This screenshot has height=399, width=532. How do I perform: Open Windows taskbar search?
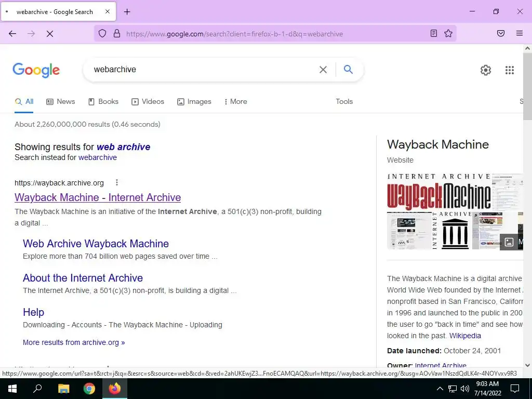(x=37, y=389)
